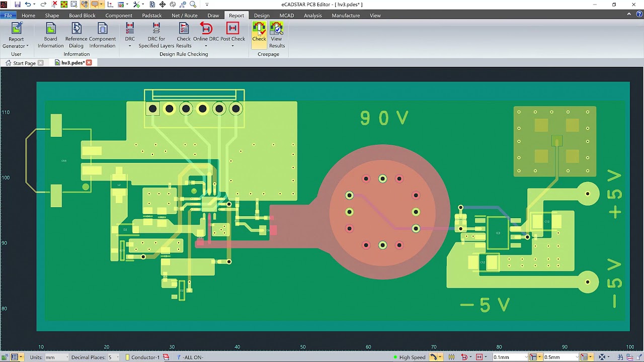Click the Refresh circular arrows icon in top toolbar
Screen dimensions: 644x362
[x=173, y=5]
